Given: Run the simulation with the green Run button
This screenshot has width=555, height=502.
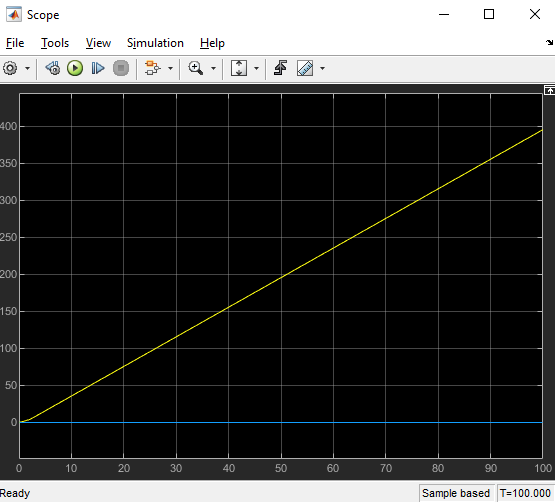Looking at the screenshot, I should (x=75, y=68).
